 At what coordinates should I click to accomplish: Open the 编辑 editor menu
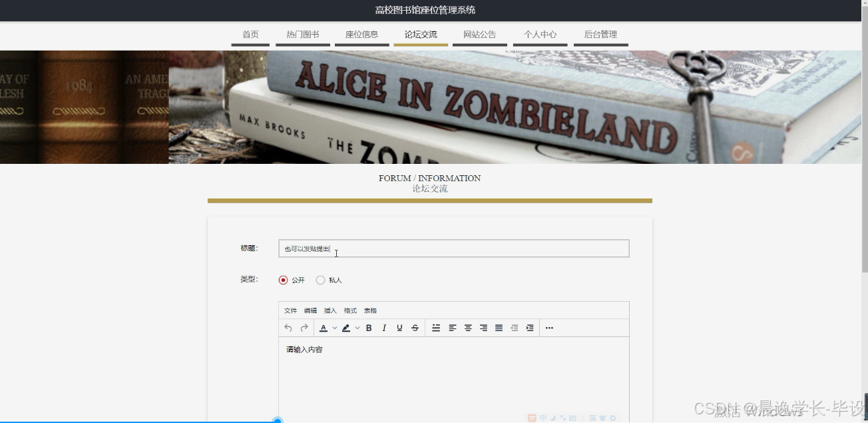click(311, 310)
